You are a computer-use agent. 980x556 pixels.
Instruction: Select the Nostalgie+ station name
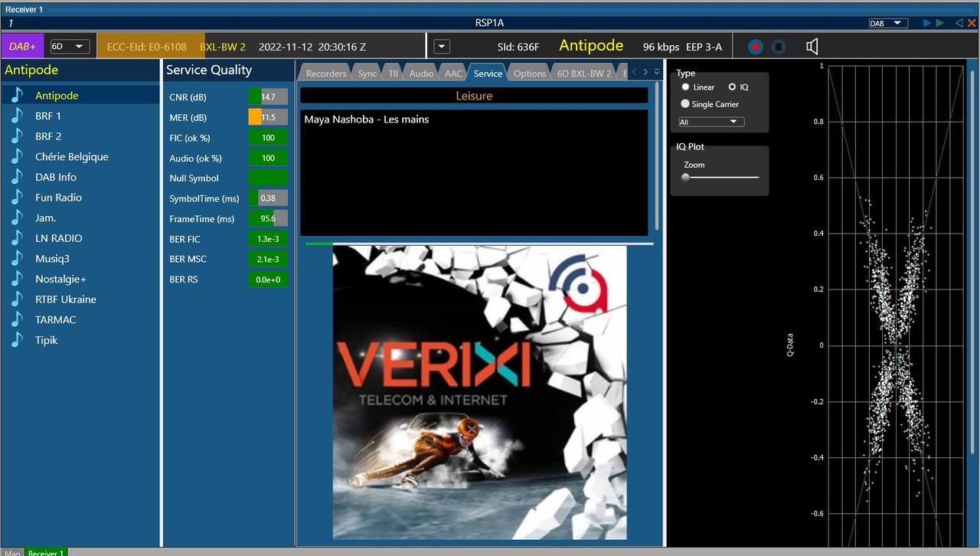pyautogui.click(x=60, y=279)
